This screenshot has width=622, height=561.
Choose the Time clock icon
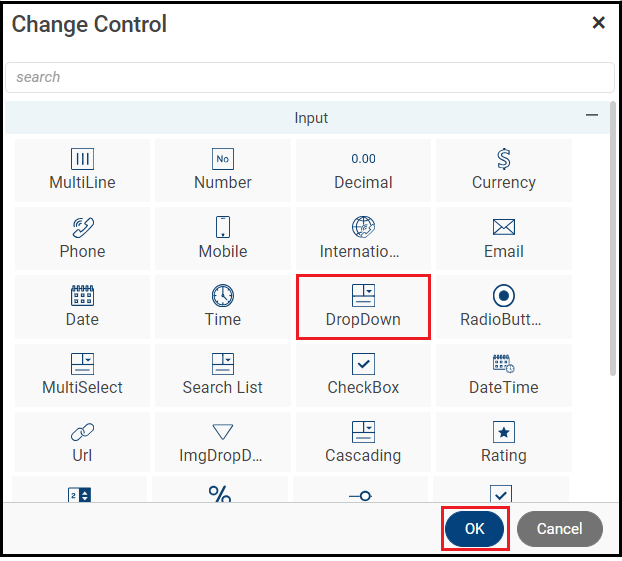pos(223,295)
